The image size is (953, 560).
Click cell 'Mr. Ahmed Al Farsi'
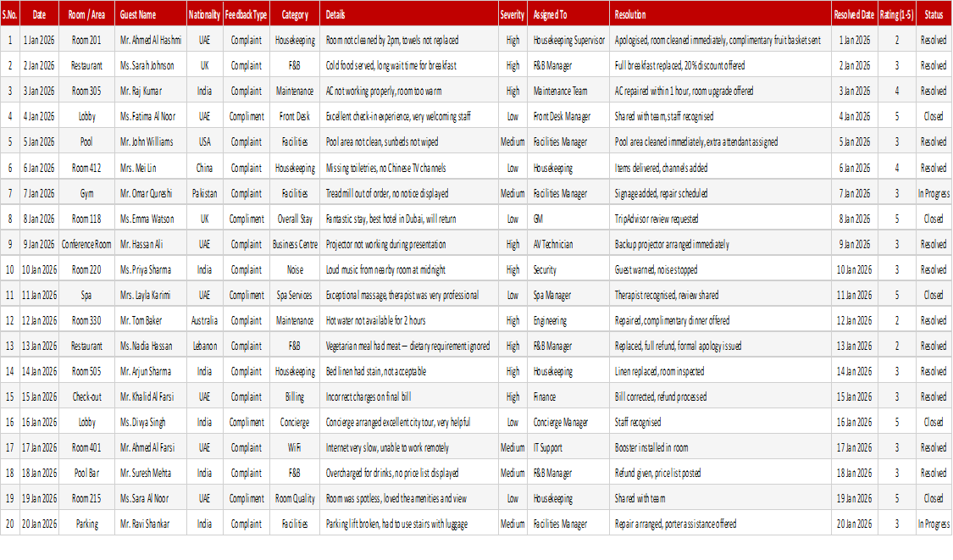click(x=151, y=447)
